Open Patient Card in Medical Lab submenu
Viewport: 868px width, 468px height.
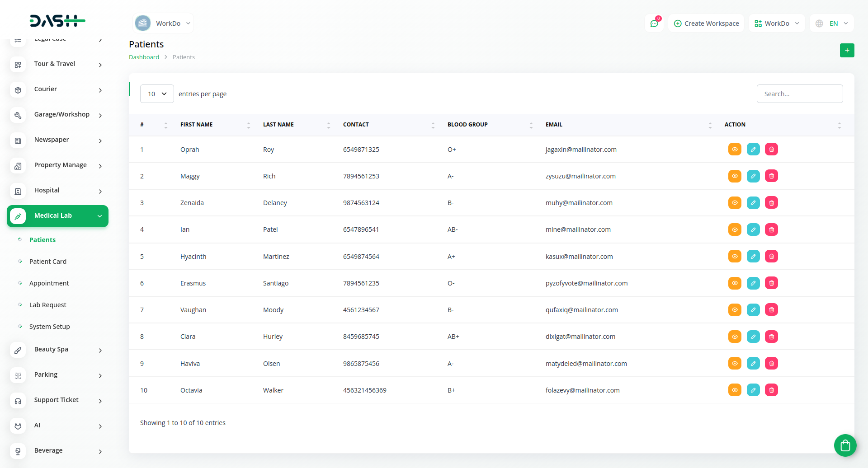(48, 262)
